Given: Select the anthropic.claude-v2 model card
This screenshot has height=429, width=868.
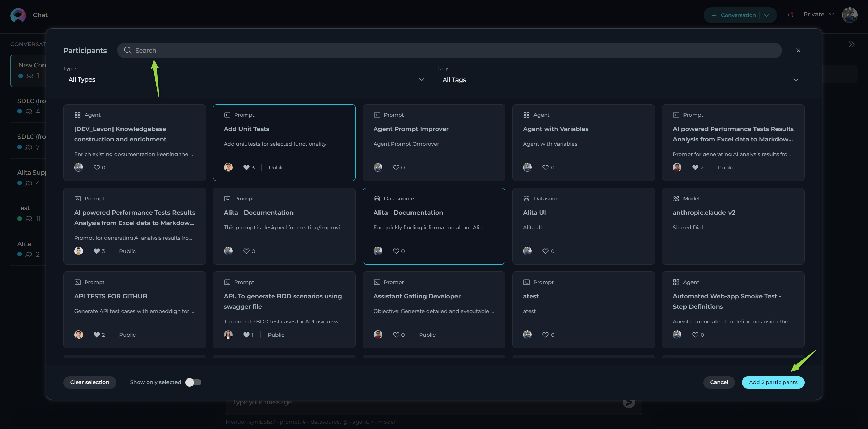Looking at the screenshot, I should click(733, 226).
